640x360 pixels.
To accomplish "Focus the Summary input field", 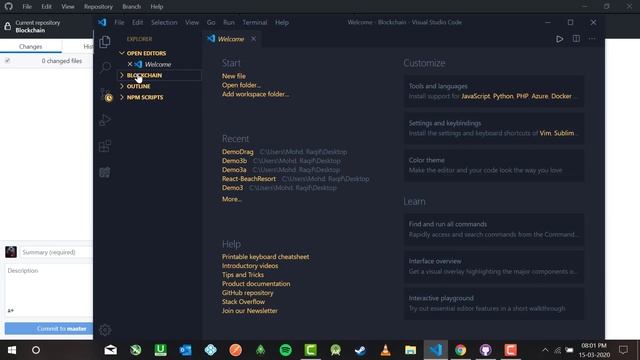I will pos(56,252).
